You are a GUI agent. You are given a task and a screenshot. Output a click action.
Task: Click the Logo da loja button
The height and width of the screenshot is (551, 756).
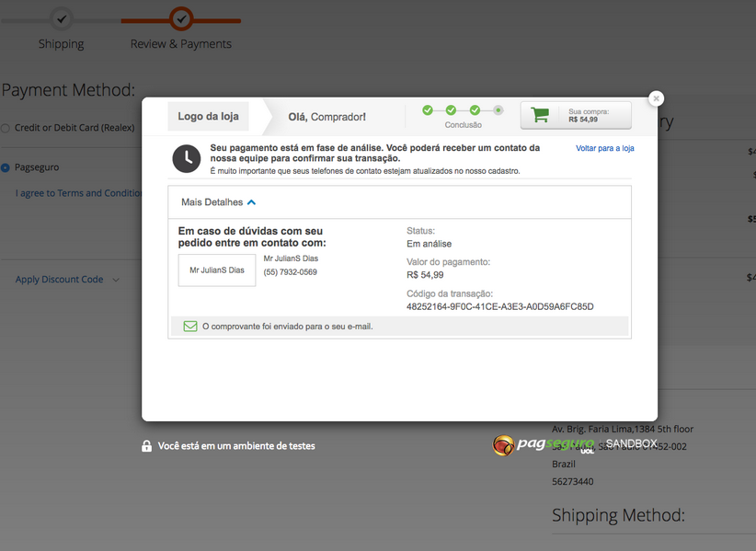pos(208,116)
